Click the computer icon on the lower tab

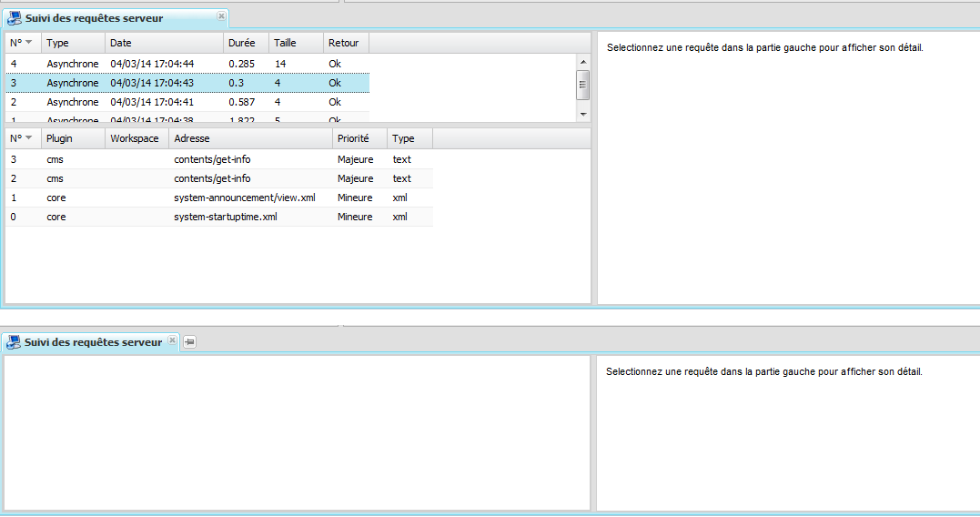click(14, 342)
